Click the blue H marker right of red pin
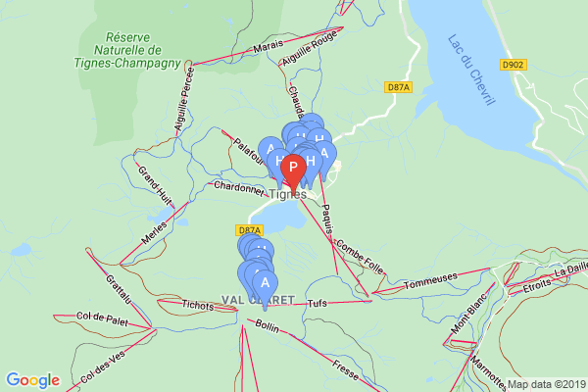Viewport: 588px width, 392px height. 311,162
